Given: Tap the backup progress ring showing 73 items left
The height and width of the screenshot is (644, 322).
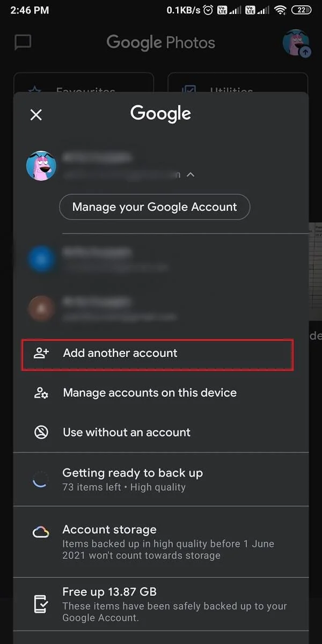Looking at the screenshot, I should pos(41,479).
